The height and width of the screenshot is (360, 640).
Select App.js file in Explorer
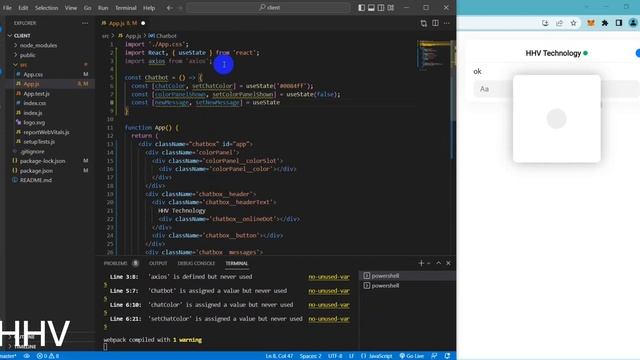[x=31, y=84]
